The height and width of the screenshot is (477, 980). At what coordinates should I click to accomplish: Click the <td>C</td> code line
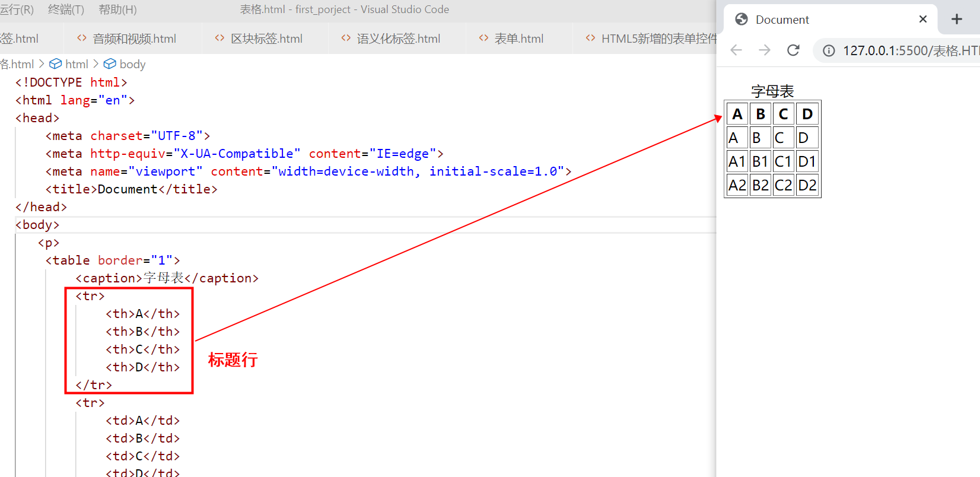tap(142, 456)
